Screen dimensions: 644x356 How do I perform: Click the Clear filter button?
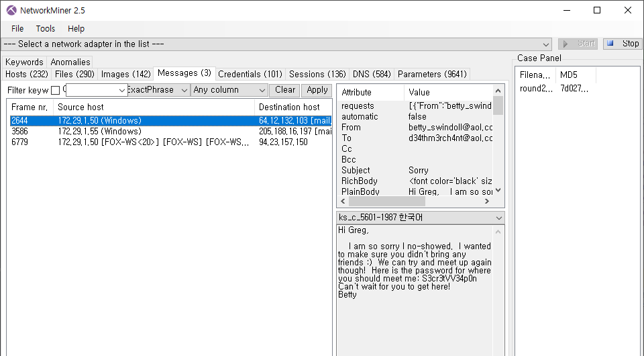pyautogui.click(x=285, y=90)
